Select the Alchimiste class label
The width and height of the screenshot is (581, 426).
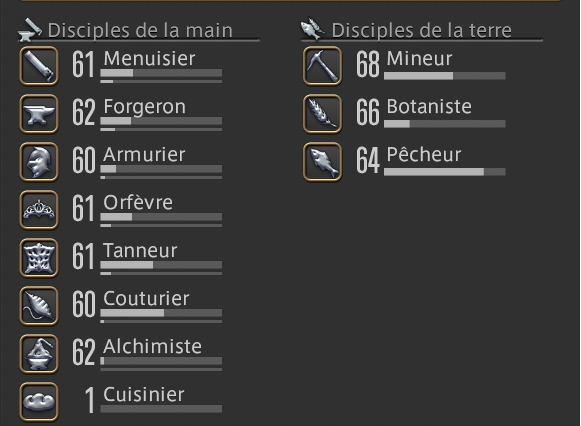click(x=152, y=347)
